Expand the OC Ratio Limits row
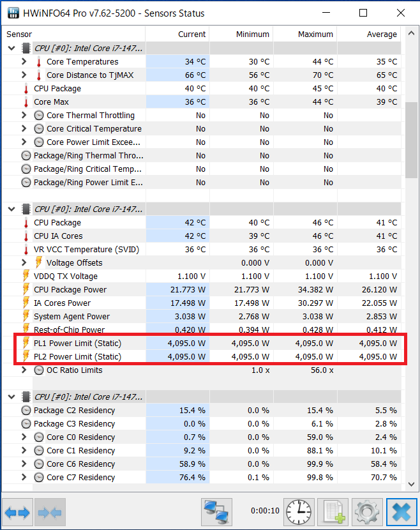 tap(24, 370)
